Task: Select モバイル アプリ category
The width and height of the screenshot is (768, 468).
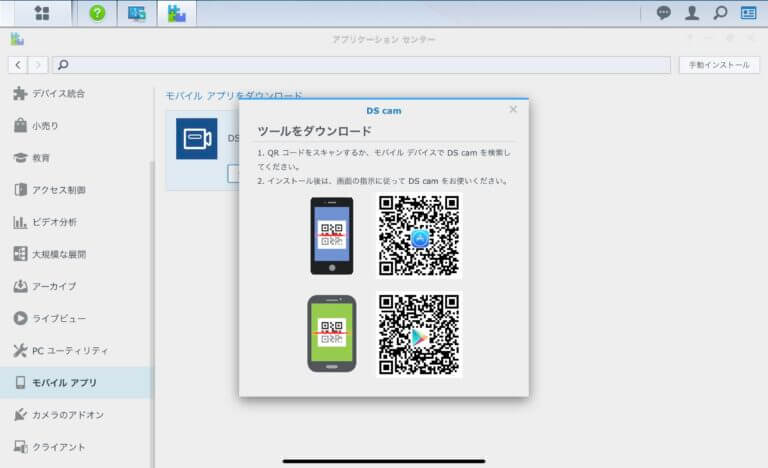Action: point(77,383)
